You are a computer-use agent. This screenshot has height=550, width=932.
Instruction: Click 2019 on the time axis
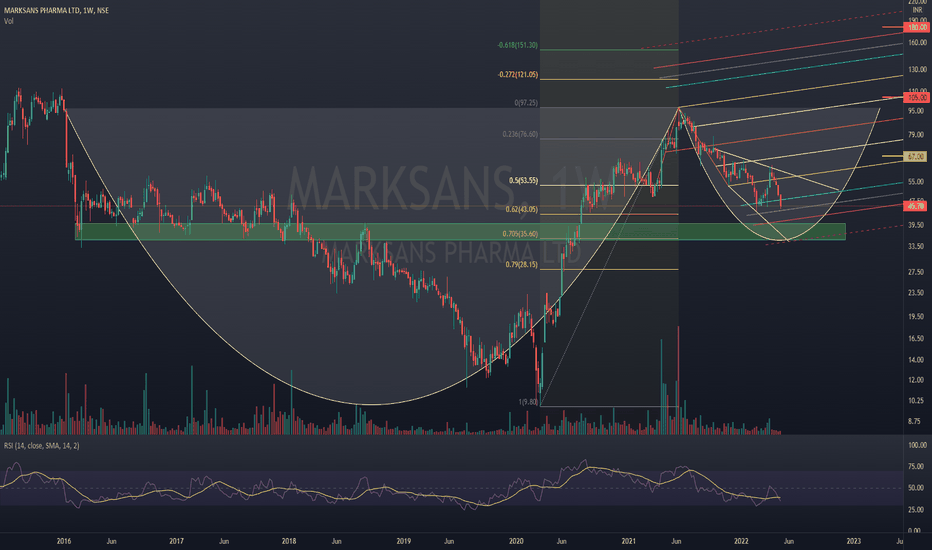pos(403,541)
